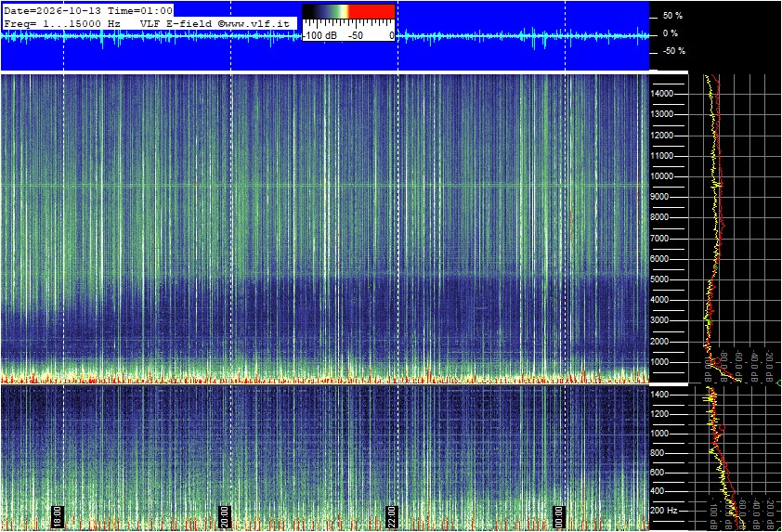Select the 00:00 time marker
Image resolution: width=782 pixels, height=532 pixels.
pos(559,517)
